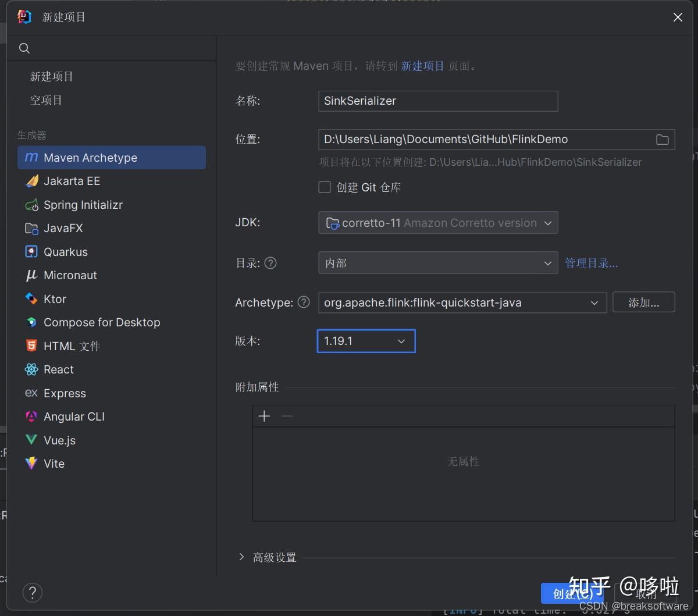
Task: Open the Jakarta EE generator
Action: click(71, 181)
